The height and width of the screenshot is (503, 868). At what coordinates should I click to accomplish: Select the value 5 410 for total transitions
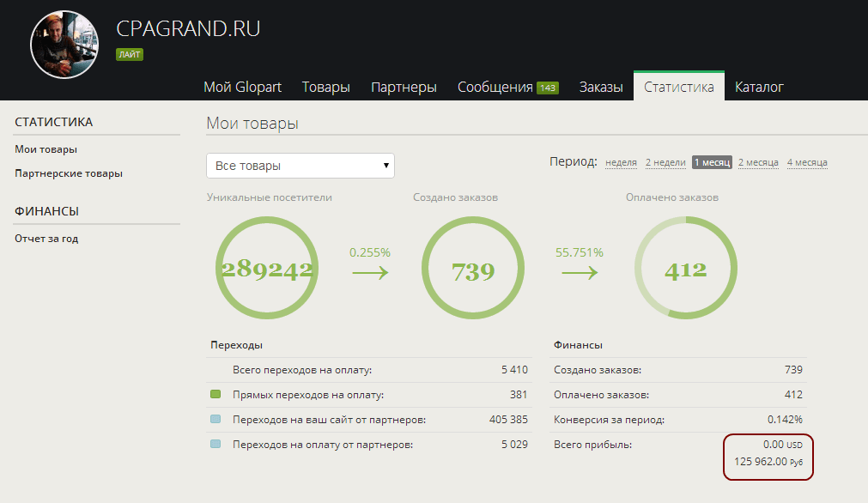[x=514, y=370]
